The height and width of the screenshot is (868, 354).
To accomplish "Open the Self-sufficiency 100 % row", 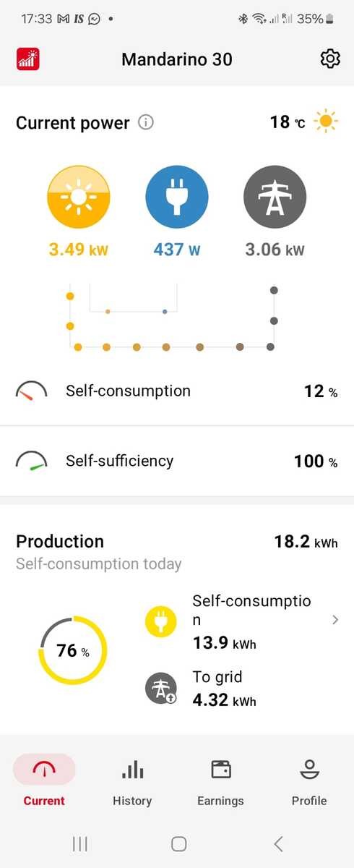I will pyautogui.click(x=177, y=461).
